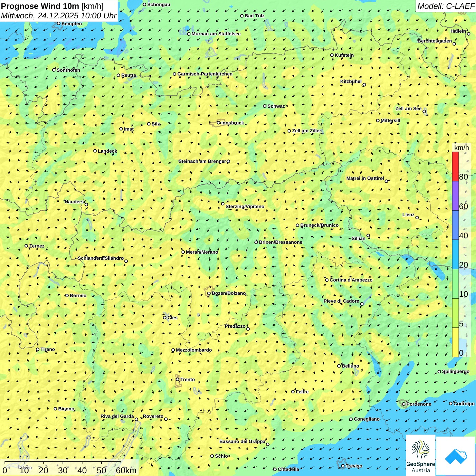This screenshot has height=476, width=476.
Task: Click the legend value "80" beside the color bar
Action: (463, 177)
